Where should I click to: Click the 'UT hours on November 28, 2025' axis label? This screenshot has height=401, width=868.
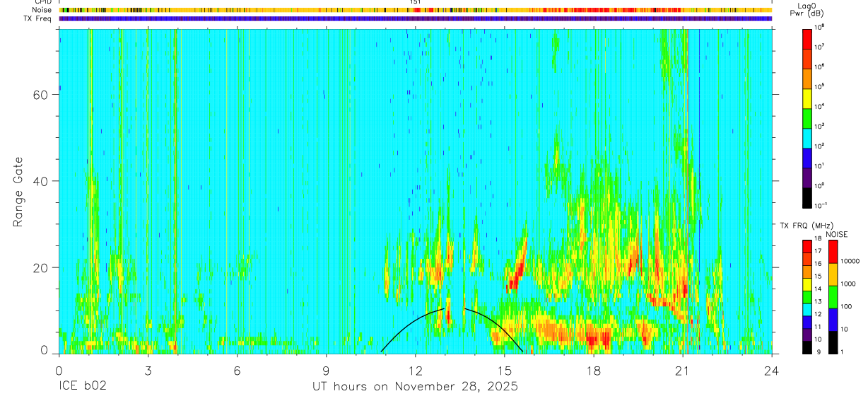(x=416, y=387)
